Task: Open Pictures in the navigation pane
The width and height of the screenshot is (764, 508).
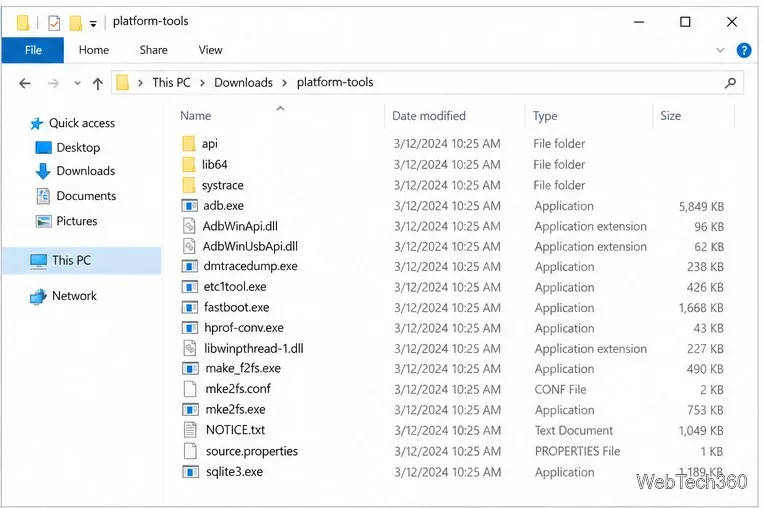Action: pyautogui.click(x=77, y=221)
